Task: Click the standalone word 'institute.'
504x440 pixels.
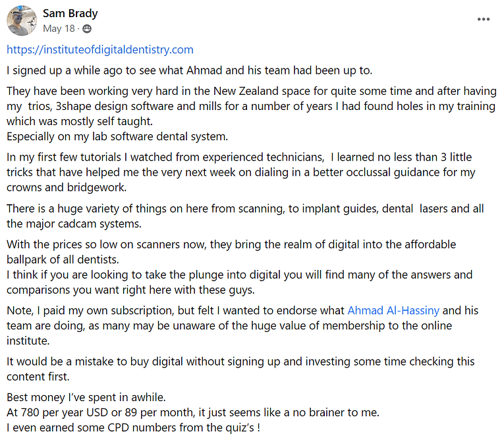Action: click(28, 341)
